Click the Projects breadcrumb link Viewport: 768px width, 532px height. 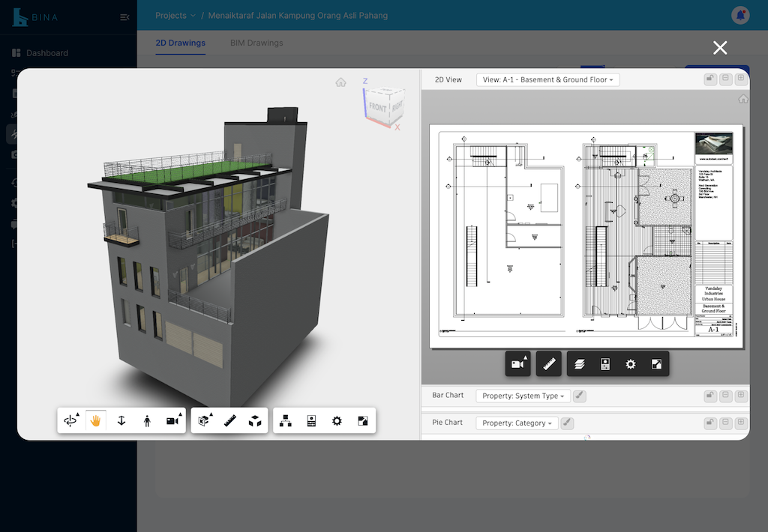pos(171,15)
